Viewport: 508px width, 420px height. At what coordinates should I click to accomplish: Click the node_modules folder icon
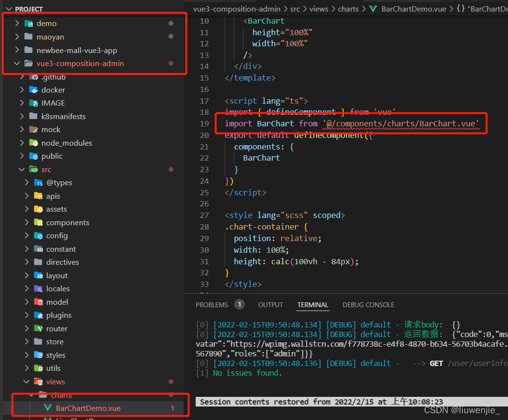pyautogui.click(x=33, y=143)
